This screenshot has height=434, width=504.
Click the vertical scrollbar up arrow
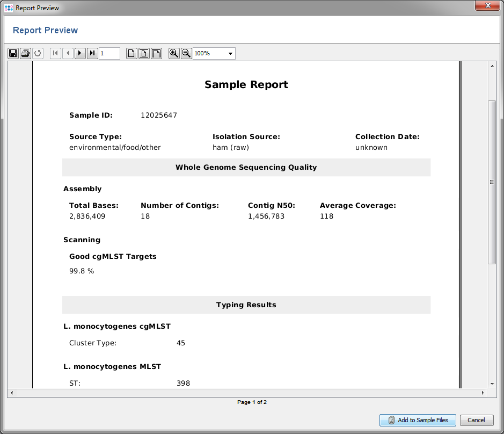[492, 66]
